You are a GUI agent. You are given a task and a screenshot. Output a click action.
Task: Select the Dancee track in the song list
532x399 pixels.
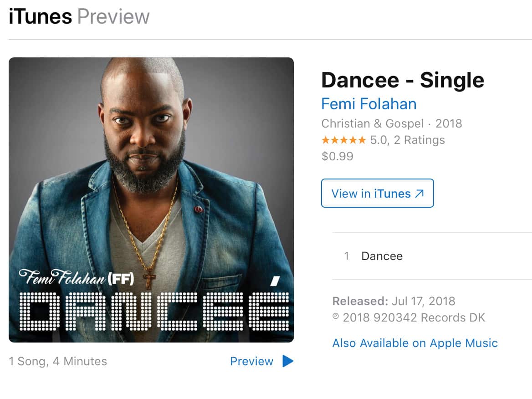click(x=432, y=256)
